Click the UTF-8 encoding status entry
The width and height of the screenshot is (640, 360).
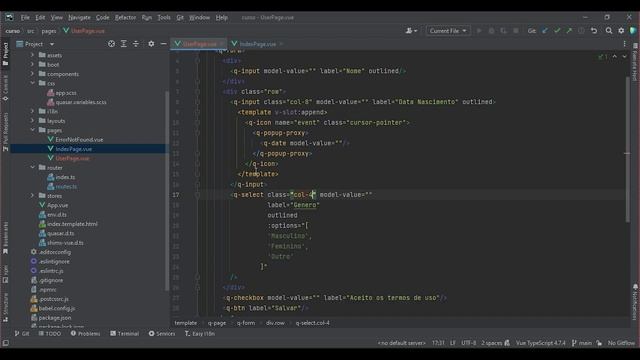(469, 343)
